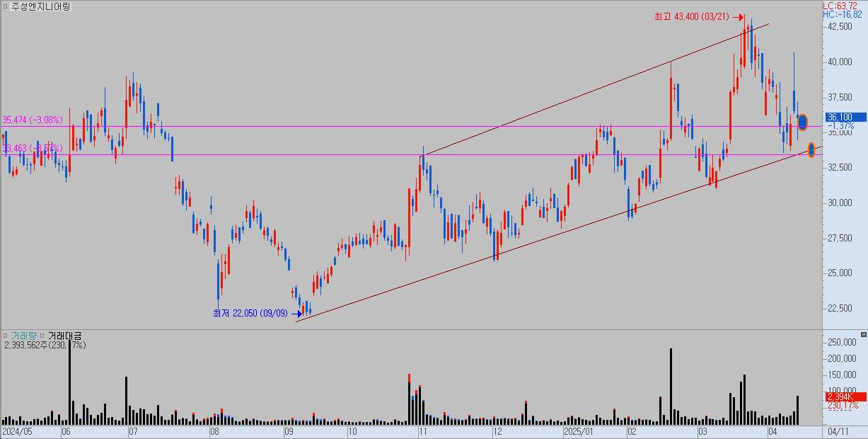The width and height of the screenshot is (868, 439).
Task: Click the 2024/05 date axis label
Action: [x=17, y=431]
